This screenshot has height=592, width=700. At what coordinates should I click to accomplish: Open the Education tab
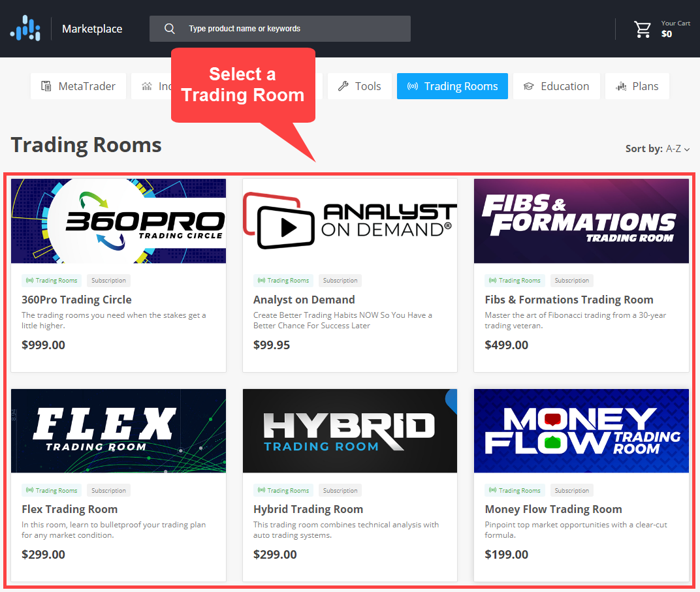pos(556,86)
